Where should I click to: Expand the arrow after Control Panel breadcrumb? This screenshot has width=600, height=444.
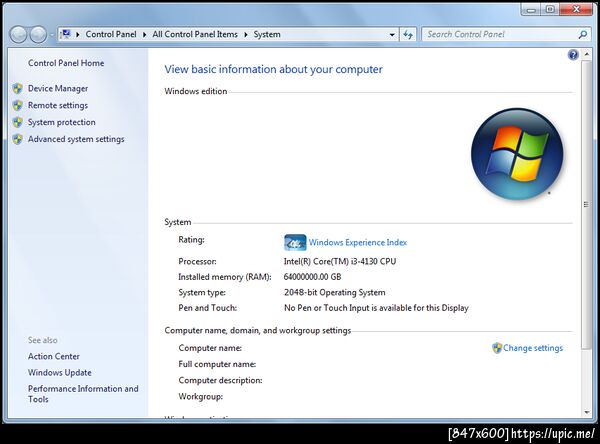click(x=144, y=34)
